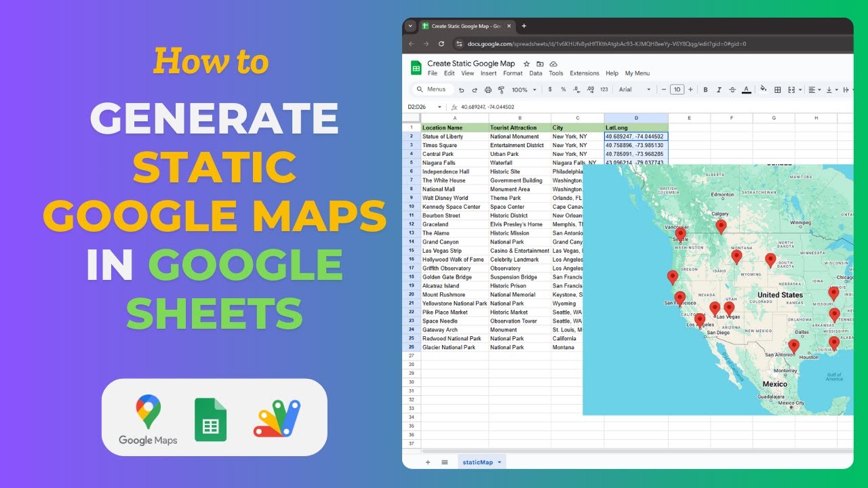Image resolution: width=868 pixels, height=488 pixels.
Task: Format as currency with the dollar icon
Action: coord(549,89)
